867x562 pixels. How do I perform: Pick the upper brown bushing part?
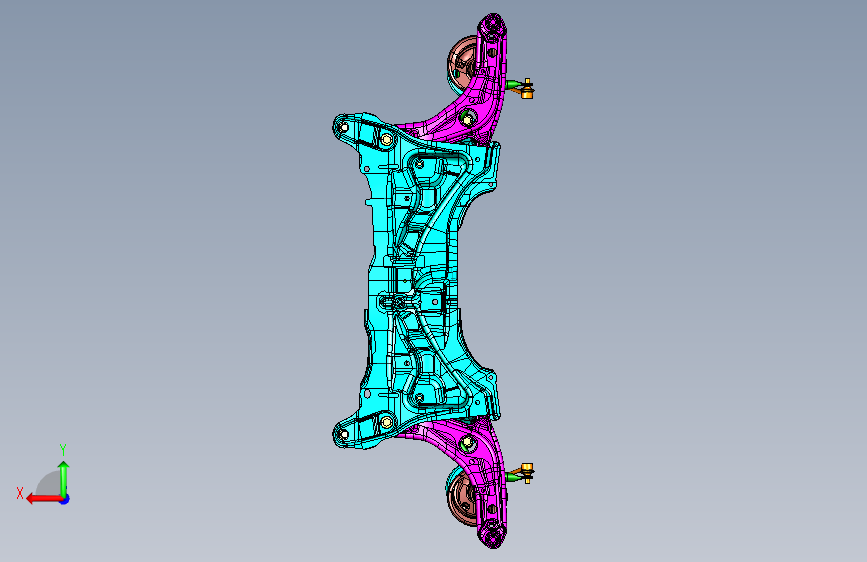pyautogui.click(x=462, y=64)
